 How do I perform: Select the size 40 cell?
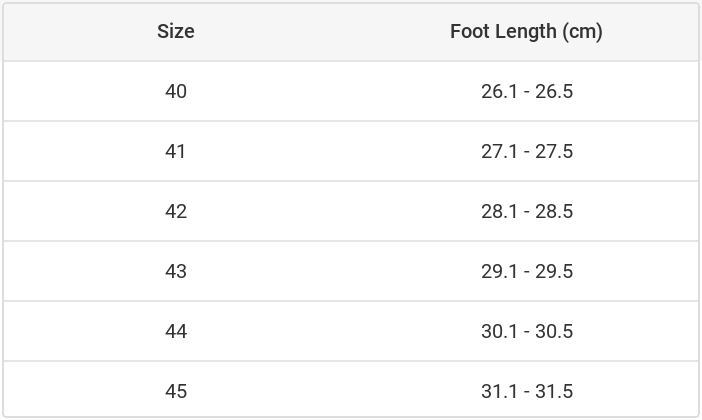176,91
